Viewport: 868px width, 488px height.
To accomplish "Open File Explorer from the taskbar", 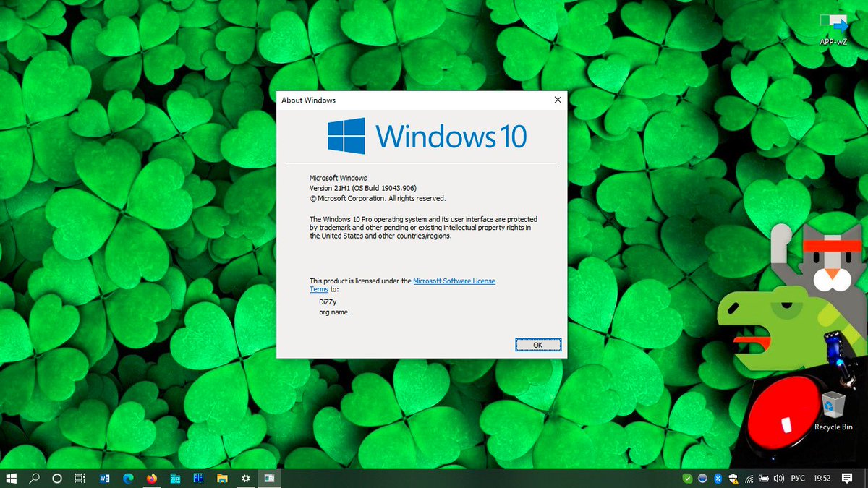I will pyautogui.click(x=222, y=478).
